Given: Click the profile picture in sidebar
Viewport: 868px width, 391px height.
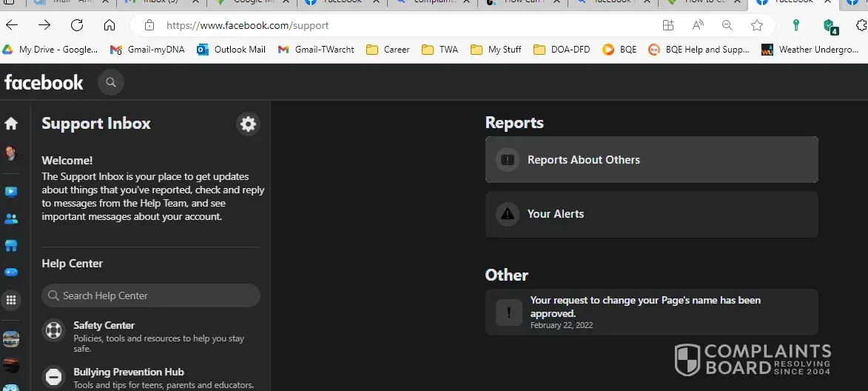Looking at the screenshot, I should pos(11,154).
